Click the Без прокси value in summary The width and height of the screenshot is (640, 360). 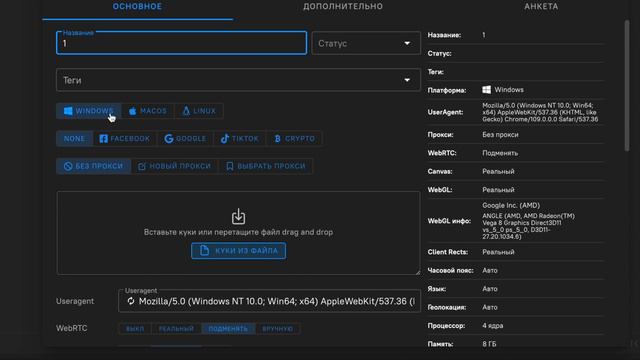tap(500, 135)
